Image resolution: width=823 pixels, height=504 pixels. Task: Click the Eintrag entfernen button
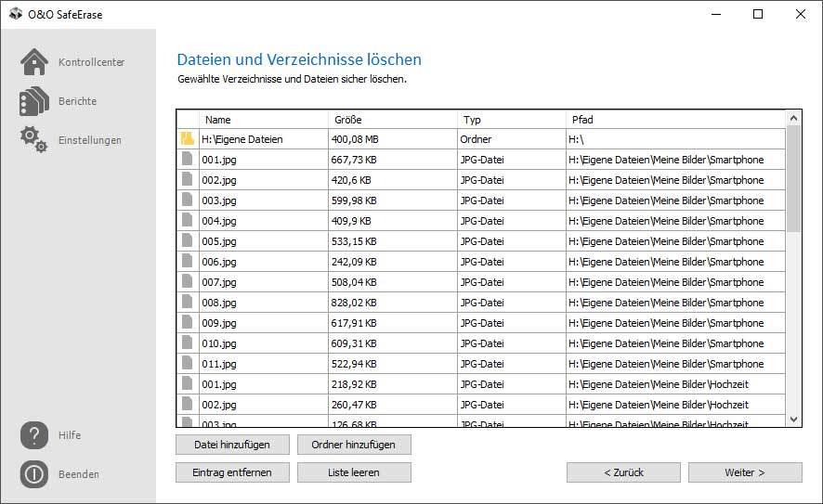tap(232, 472)
